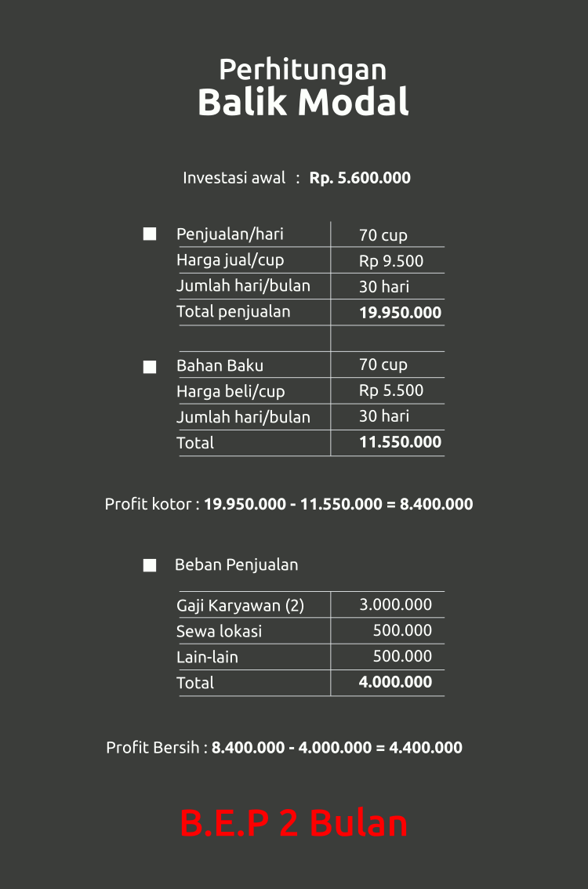This screenshot has width=588, height=889.
Task: Click the white square beside Beban Penjualan
Action: point(150,565)
